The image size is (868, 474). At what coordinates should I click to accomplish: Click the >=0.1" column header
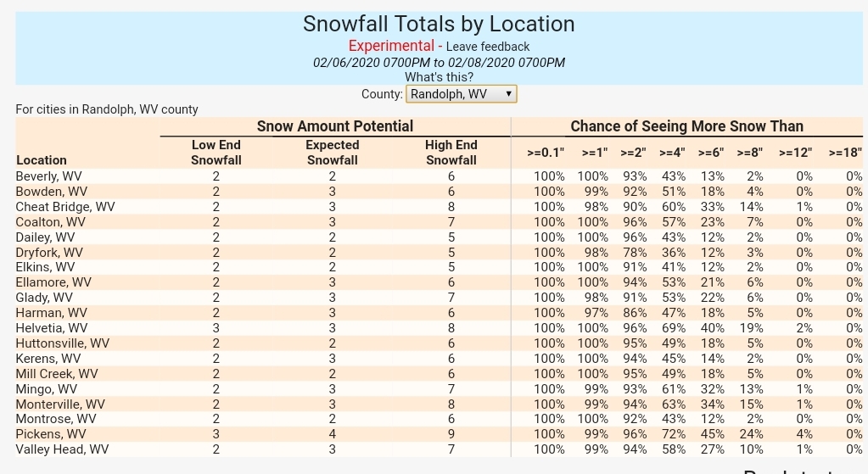546,153
